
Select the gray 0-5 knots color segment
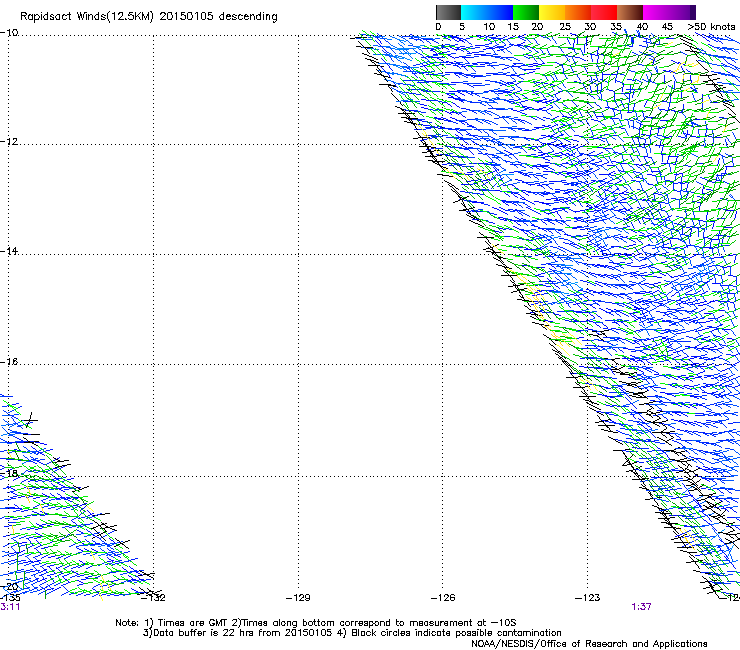coord(448,12)
